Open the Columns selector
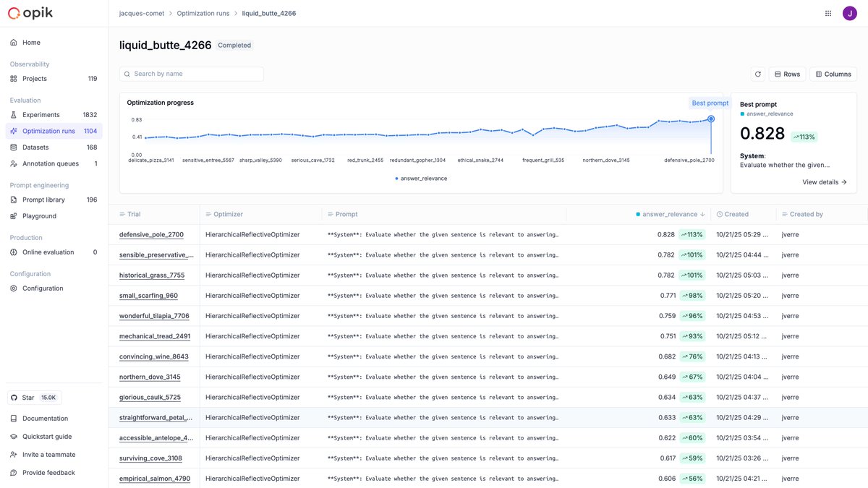Screen dimensions: 868x488 (x=833, y=74)
